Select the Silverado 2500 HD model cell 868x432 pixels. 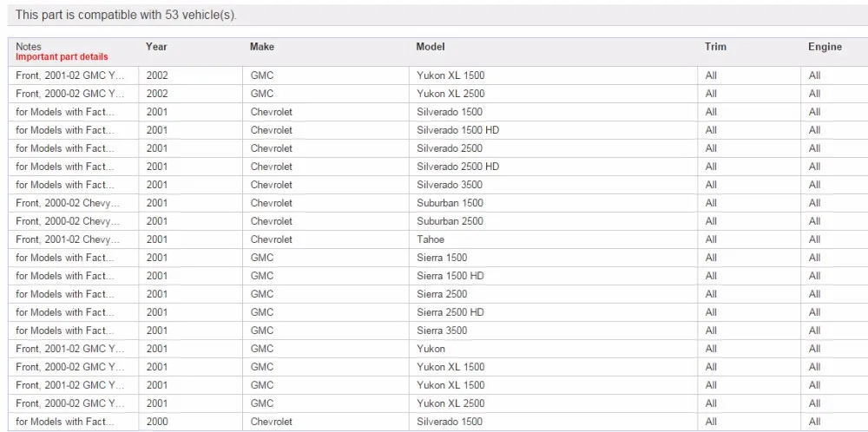457,167
